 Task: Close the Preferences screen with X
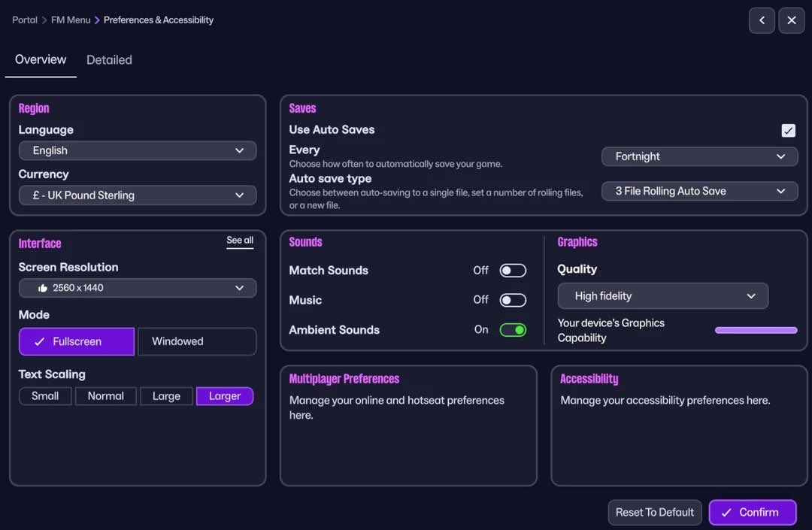point(791,20)
